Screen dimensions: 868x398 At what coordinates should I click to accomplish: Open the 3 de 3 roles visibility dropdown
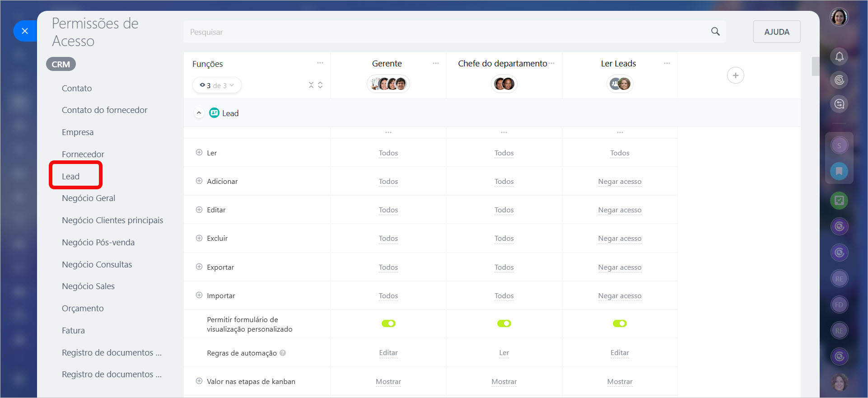pyautogui.click(x=217, y=85)
